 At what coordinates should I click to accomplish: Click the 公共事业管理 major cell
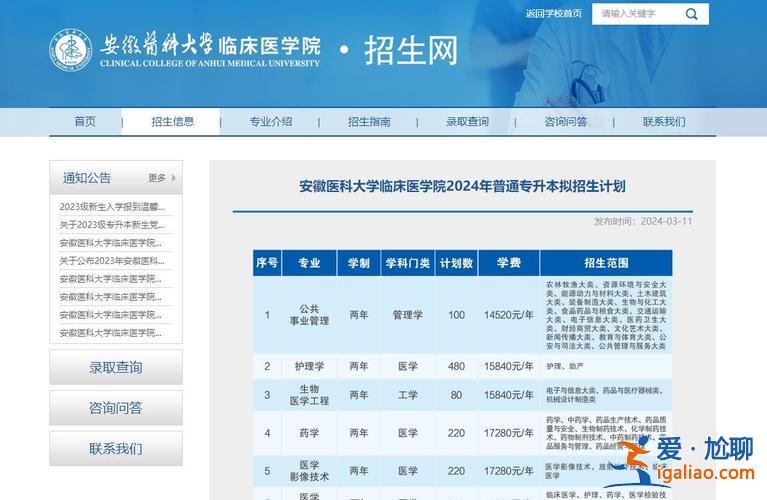click(x=309, y=315)
